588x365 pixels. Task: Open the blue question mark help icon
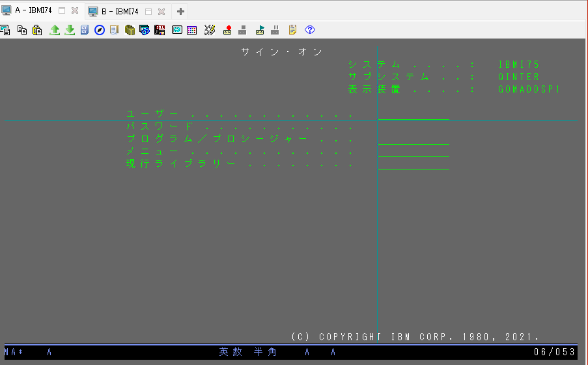[310, 30]
